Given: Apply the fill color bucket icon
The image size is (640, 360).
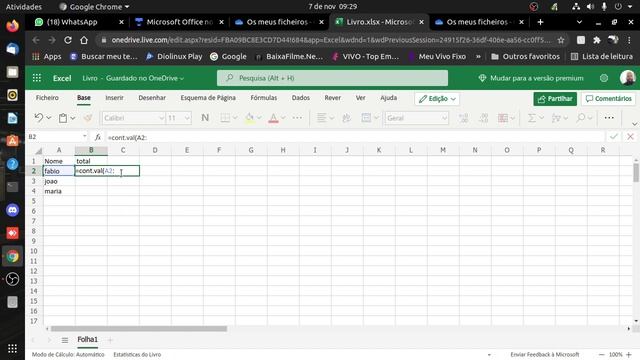Looking at the screenshot, I should tap(249, 118).
